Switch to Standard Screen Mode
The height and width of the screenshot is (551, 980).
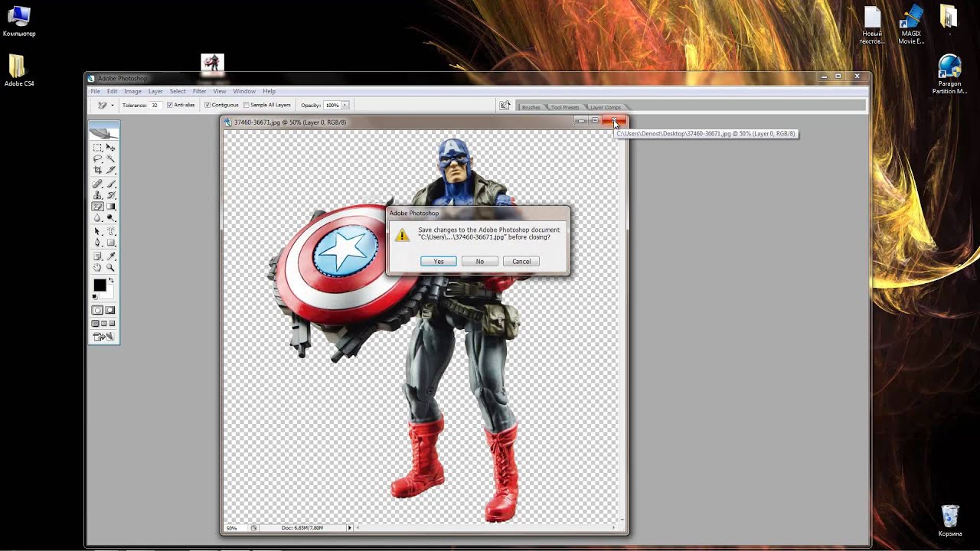click(95, 324)
